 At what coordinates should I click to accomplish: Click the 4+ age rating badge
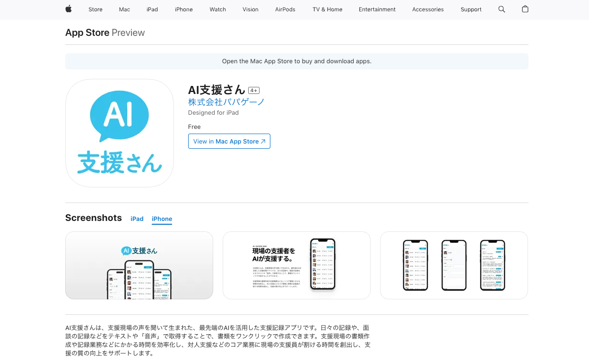pos(254,91)
